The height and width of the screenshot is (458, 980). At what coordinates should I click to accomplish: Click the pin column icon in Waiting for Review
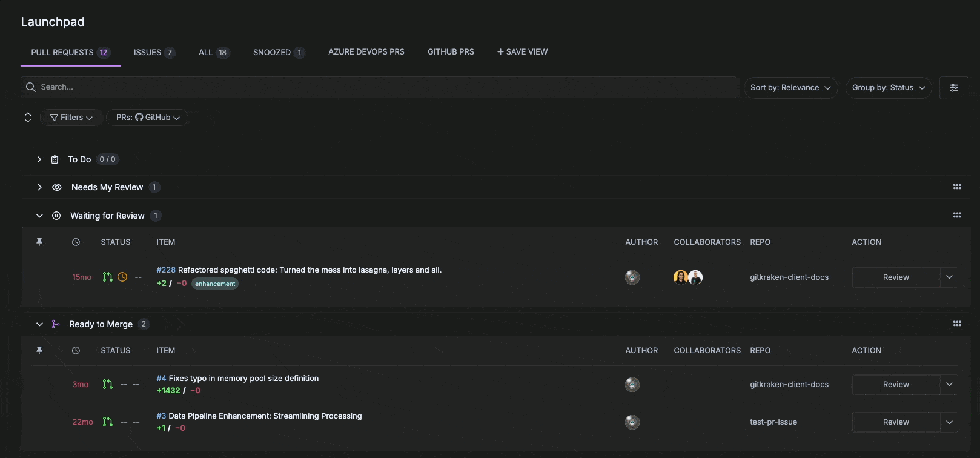(x=39, y=242)
